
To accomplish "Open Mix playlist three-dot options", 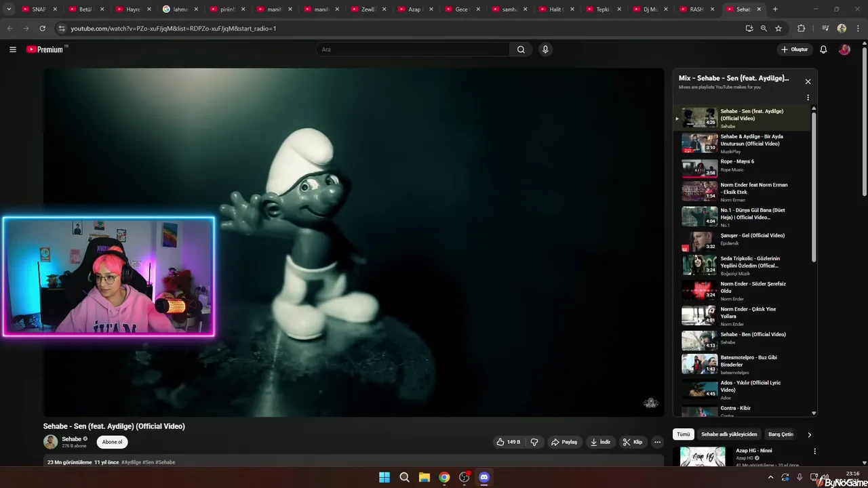I will (x=808, y=98).
